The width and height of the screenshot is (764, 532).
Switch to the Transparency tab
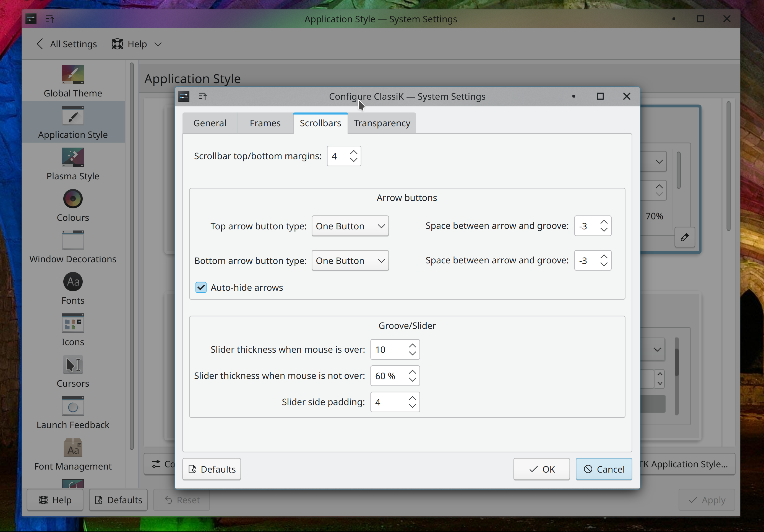click(382, 123)
